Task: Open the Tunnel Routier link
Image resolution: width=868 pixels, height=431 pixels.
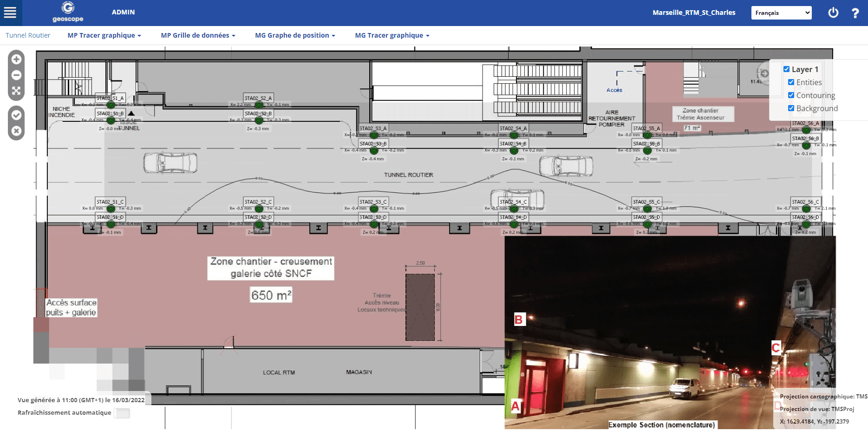Action: tap(28, 35)
